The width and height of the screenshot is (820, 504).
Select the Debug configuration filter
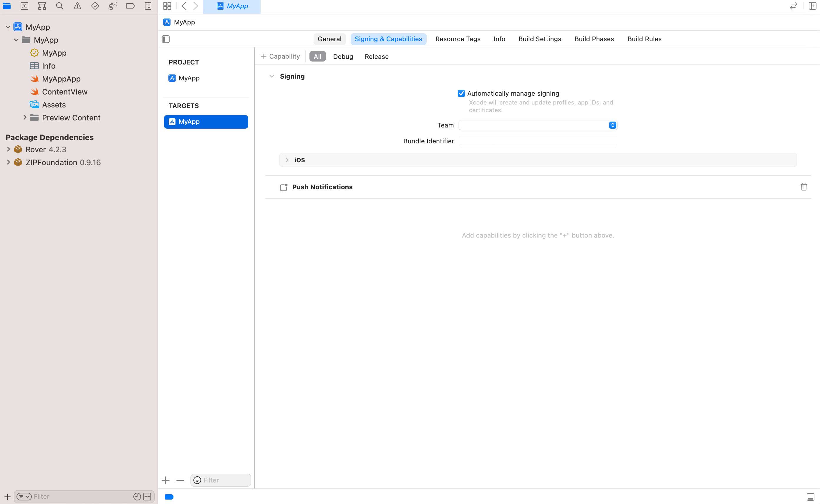point(343,56)
